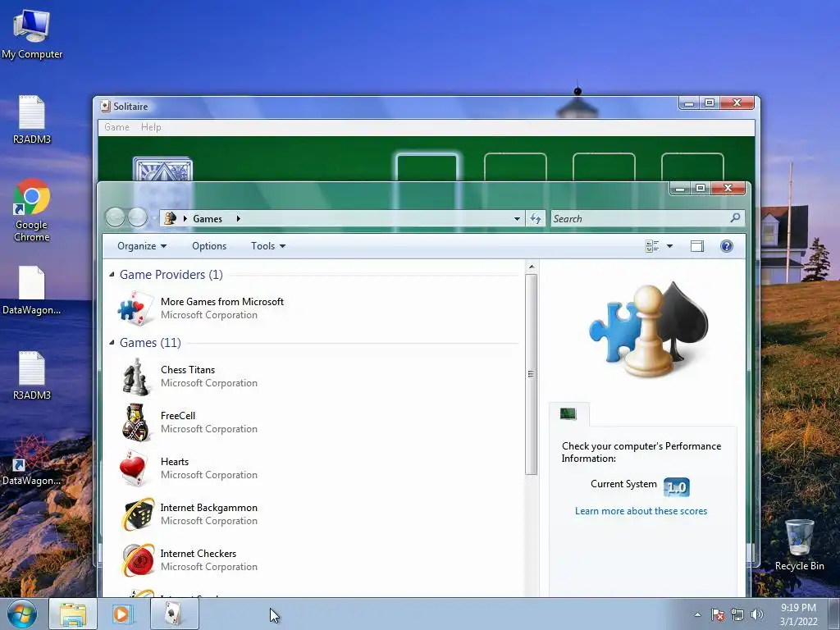Viewport: 840px width, 630px height.
Task: Select the More Games from Microsoft label
Action: [221, 302]
